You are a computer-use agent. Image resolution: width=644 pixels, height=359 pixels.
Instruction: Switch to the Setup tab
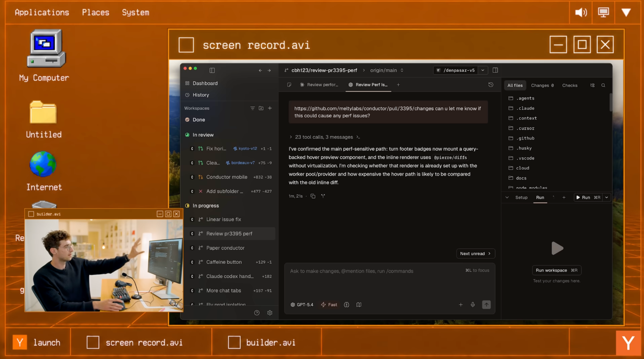pos(521,197)
